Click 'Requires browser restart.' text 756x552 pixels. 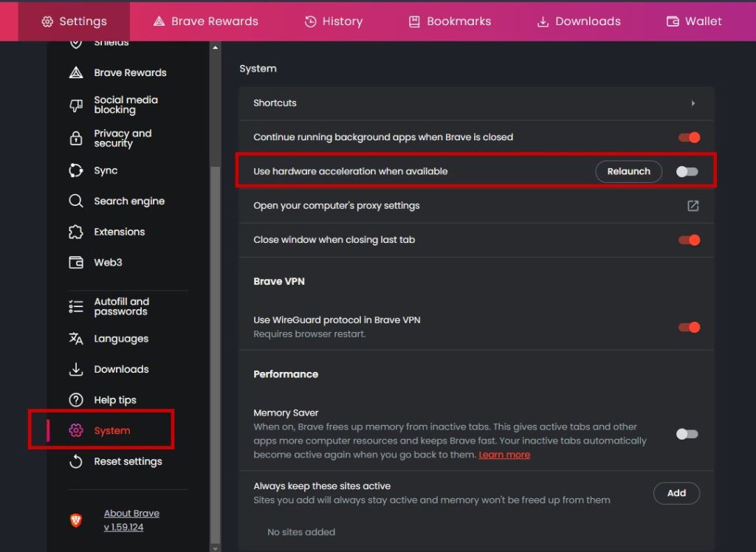pyautogui.click(x=309, y=334)
